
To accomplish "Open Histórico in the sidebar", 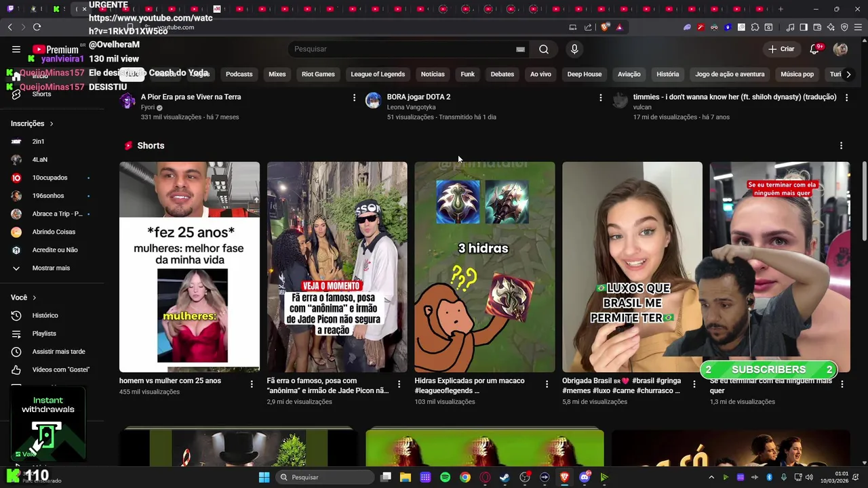I will pos(51,315).
